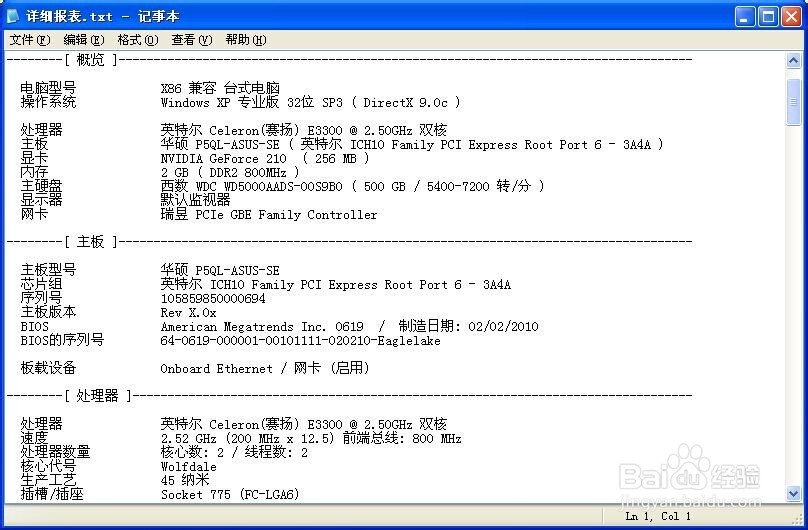Click the 处理器 section header text
The width and height of the screenshot is (808, 530).
[x=97, y=396]
